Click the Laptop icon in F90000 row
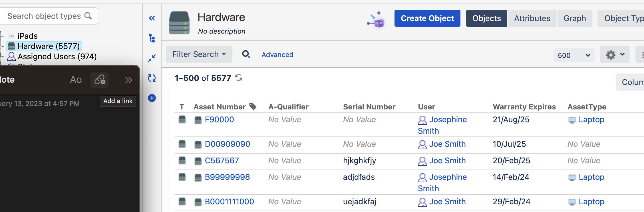Screen dimensions: 644x212 [x=572, y=120]
